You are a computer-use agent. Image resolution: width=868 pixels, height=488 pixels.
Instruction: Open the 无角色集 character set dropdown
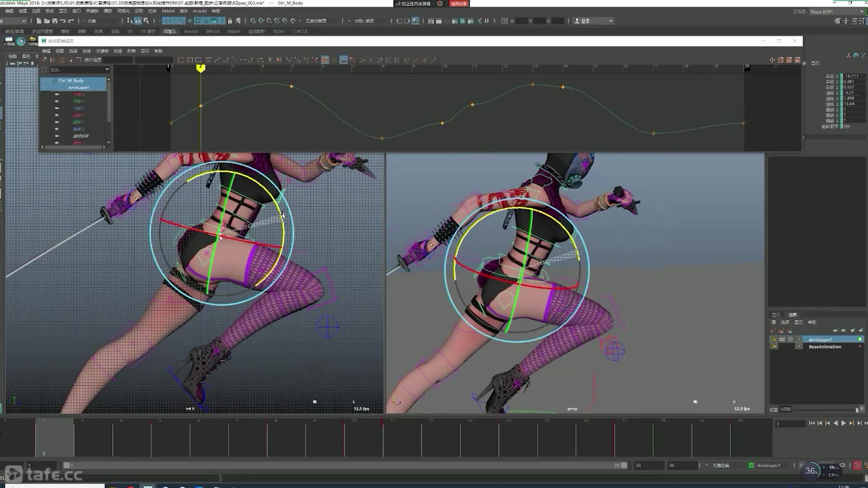click(721, 465)
